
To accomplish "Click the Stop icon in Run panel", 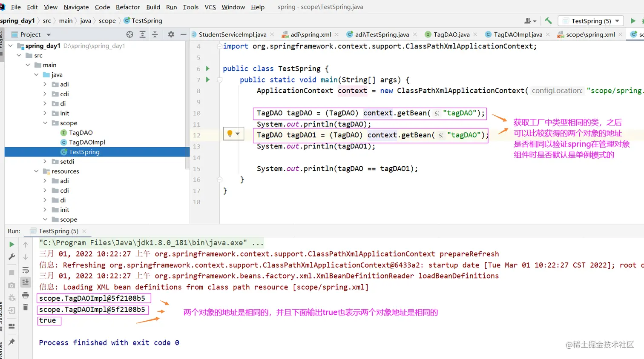I will (x=12, y=272).
